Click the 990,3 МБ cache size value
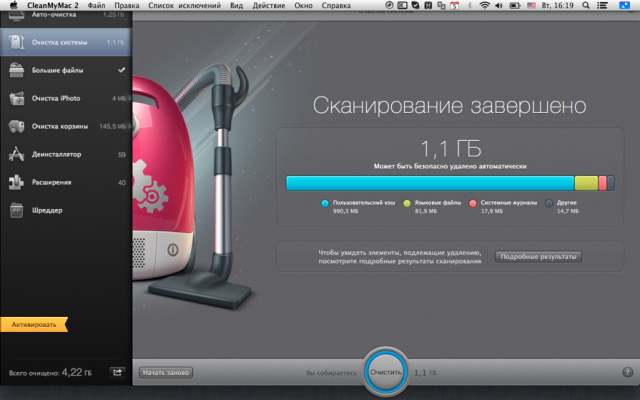 click(x=345, y=211)
